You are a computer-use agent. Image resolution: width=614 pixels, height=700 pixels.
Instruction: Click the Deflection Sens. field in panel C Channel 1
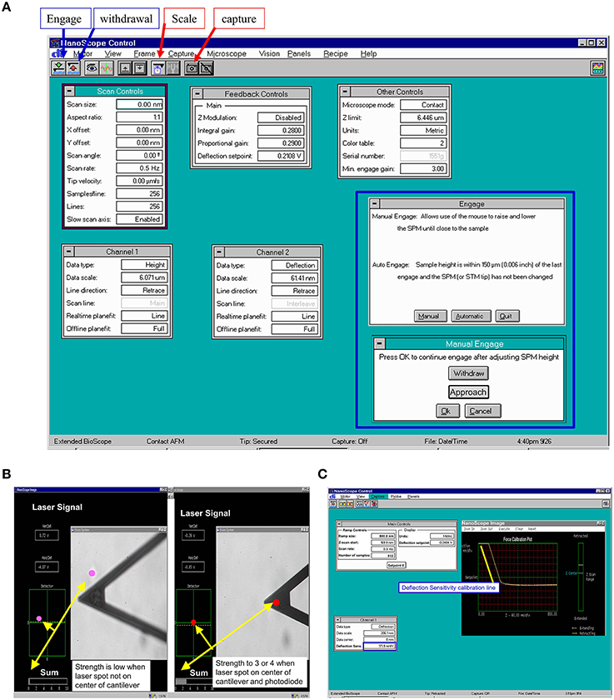[379, 646]
